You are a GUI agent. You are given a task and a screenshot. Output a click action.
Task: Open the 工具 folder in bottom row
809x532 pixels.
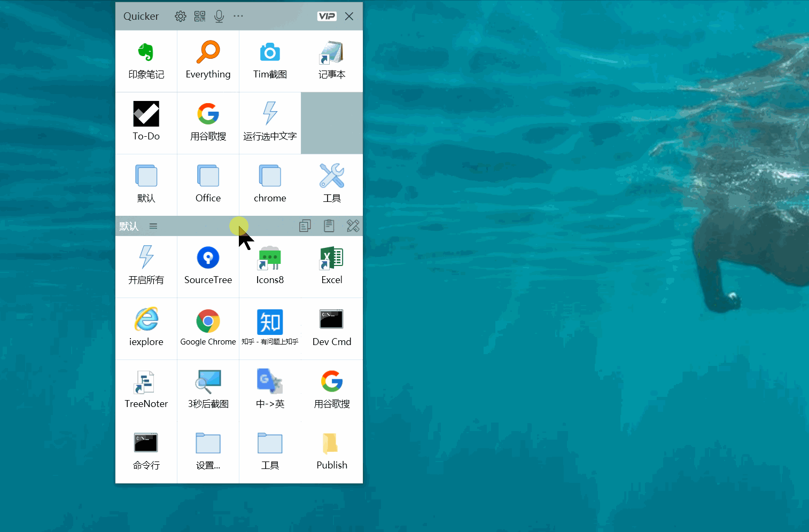(x=270, y=452)
